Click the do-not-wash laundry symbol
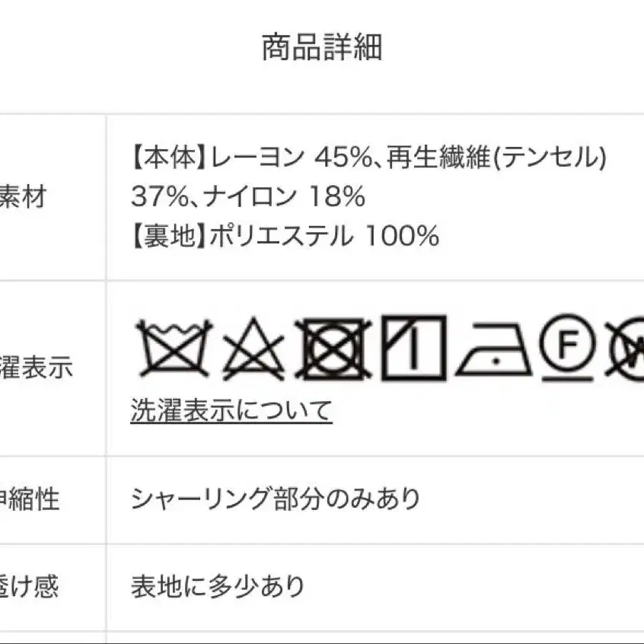 tap(174, 349)
